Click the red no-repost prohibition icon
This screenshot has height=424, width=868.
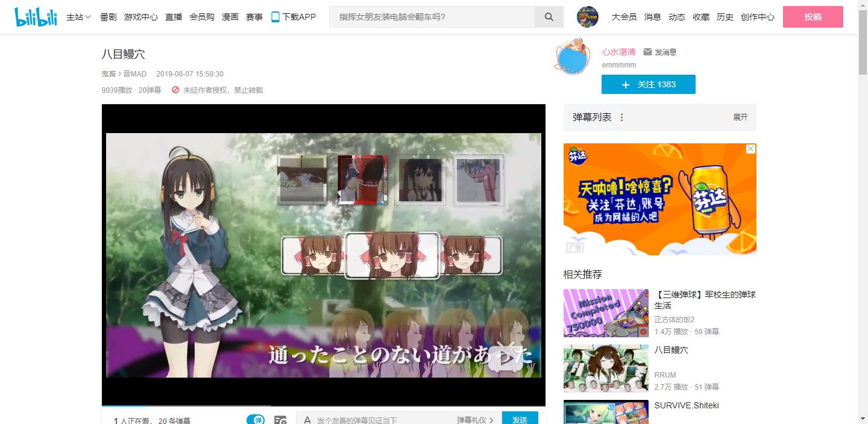(175, 90)
